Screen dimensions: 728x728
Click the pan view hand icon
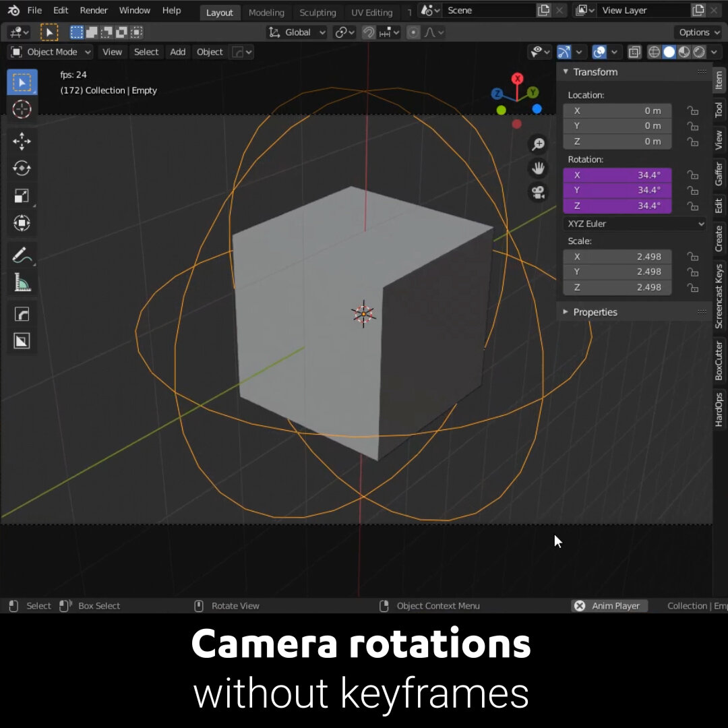pyautogui.click(x=538, y=168)
